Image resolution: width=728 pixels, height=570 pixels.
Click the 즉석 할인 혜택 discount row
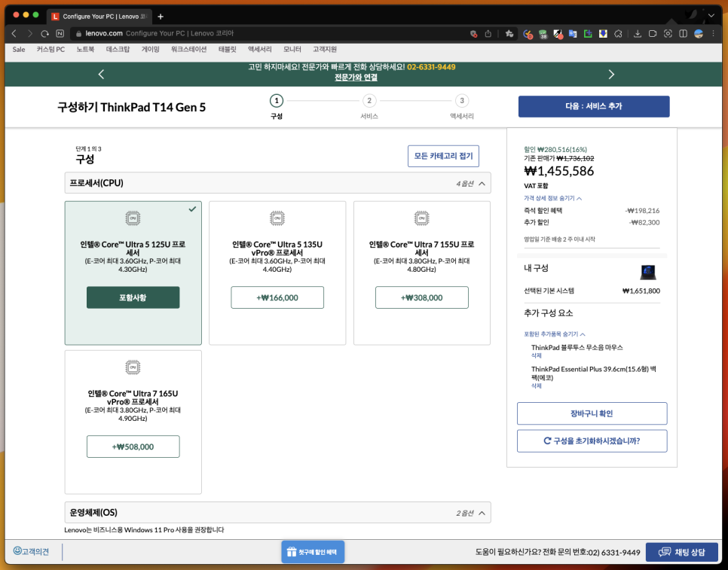point(592,211)
